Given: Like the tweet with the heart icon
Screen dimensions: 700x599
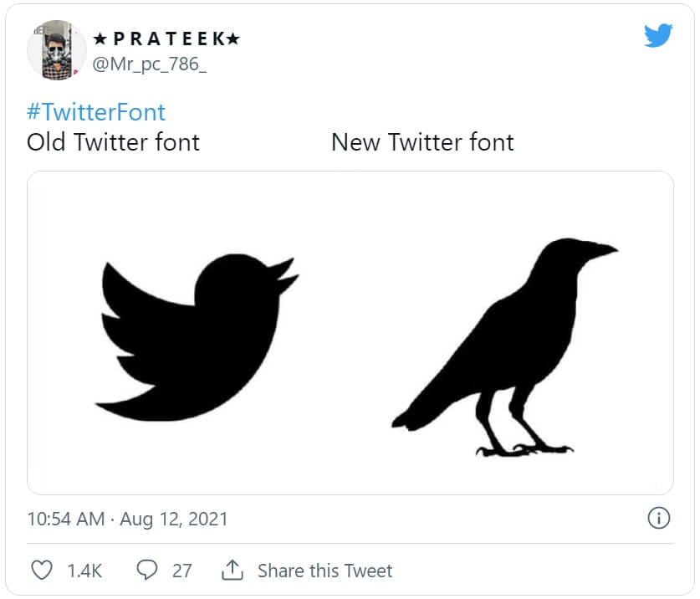Looking at the screenshot, I should point(41,571).
